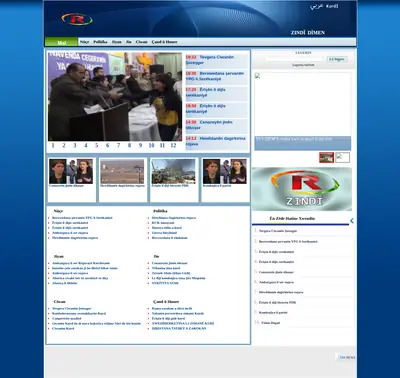Open the Ciwan menu item
400x378 pixels.
(141, 42)
